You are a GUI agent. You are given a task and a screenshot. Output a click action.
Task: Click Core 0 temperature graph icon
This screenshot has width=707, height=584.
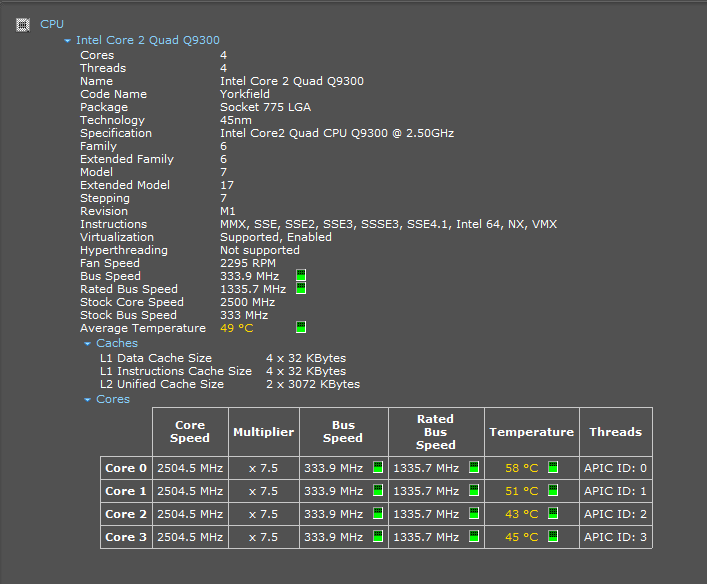[x=553, y=467]
